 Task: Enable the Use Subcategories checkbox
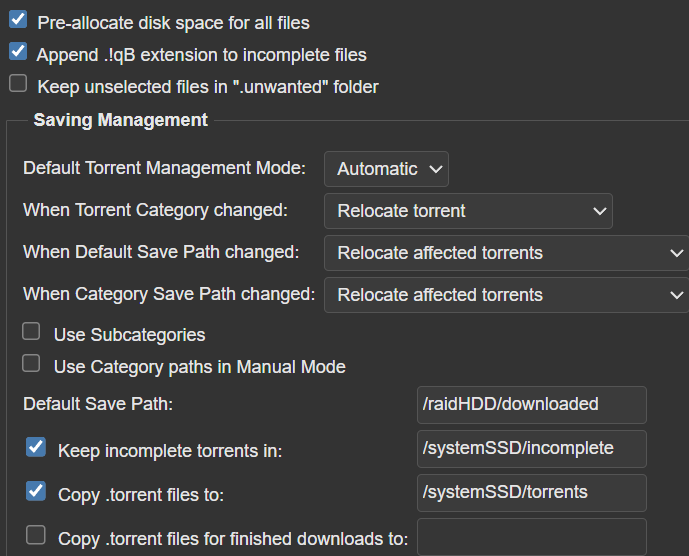point(32,332)
